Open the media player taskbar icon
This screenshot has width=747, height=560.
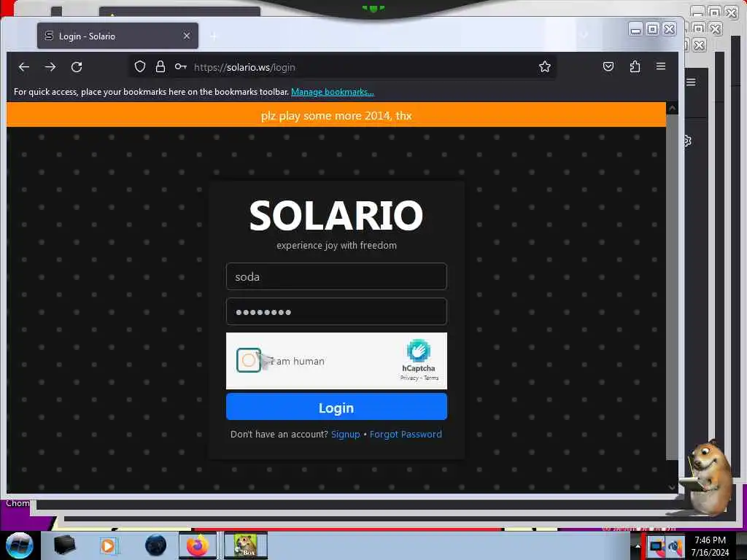click(x=109, y=545)
